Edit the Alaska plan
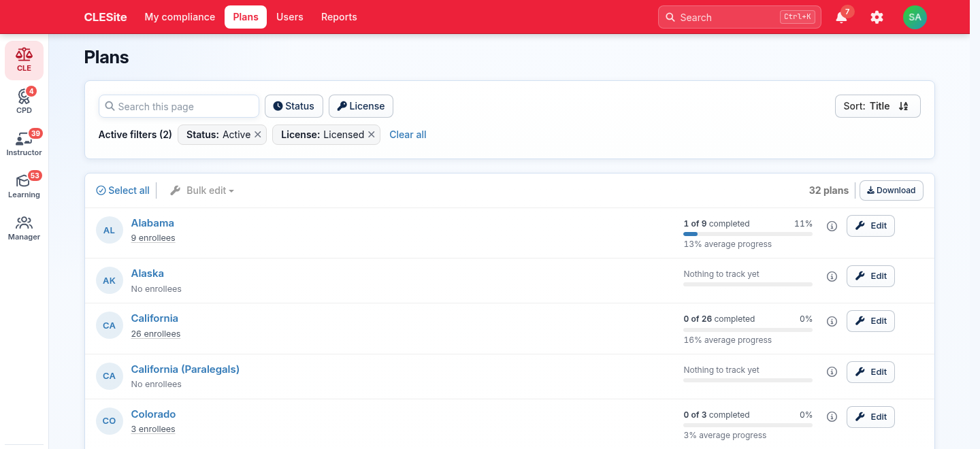Screen dimensions: 980x449 (870, 276)
